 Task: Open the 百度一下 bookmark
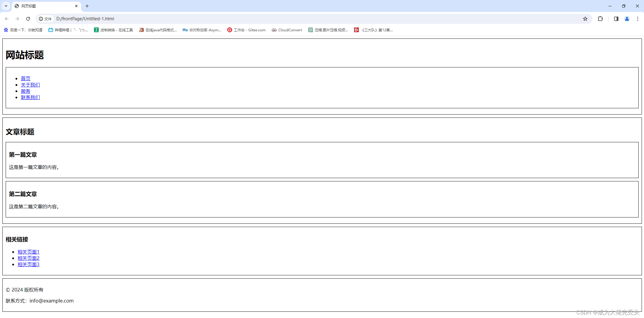23,30
